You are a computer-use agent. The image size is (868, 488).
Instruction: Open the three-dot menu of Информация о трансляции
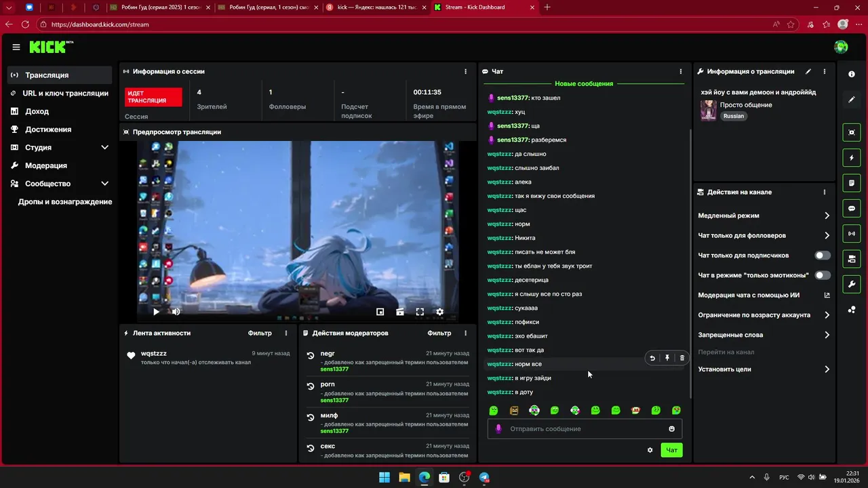[825, 71]
